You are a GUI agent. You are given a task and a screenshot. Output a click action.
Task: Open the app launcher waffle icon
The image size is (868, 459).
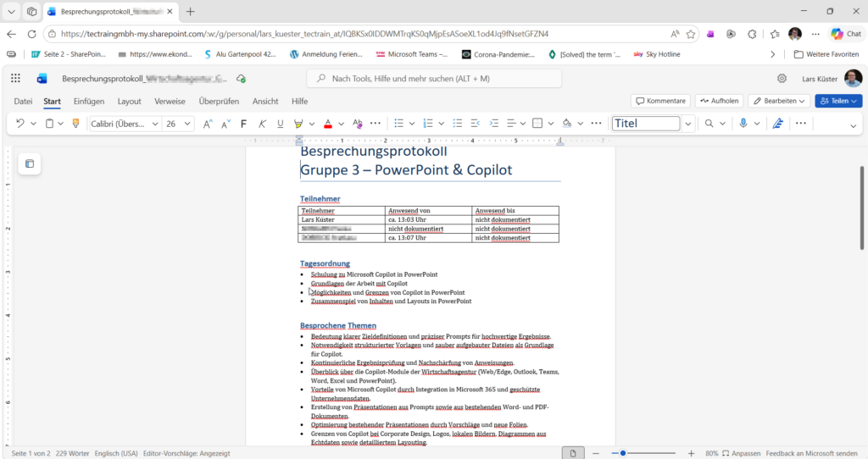coord(15,79)
